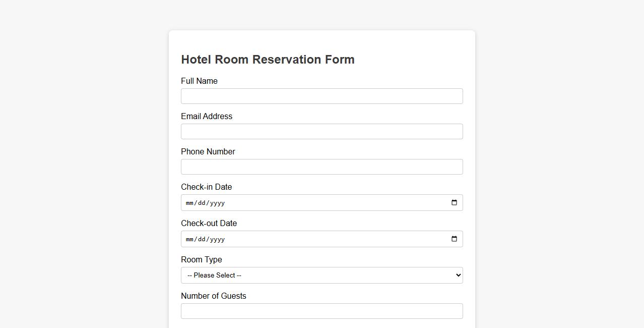Click the mm field in Check-in Date
Viewport: 644px width, 328px height.
pos(190,202)
